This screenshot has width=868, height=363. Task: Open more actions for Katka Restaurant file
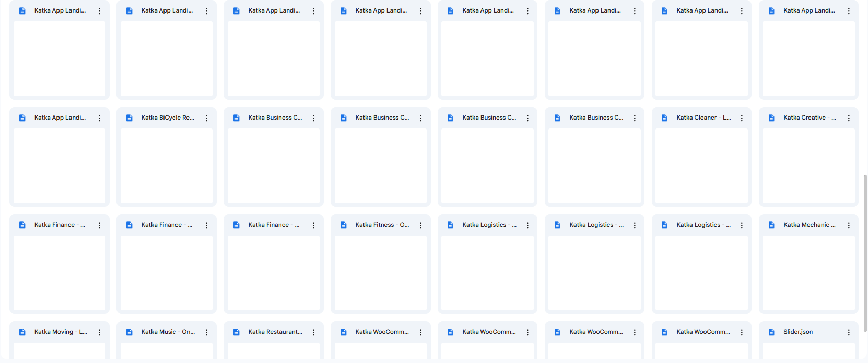pyautogui.click(x=313, y=332)
